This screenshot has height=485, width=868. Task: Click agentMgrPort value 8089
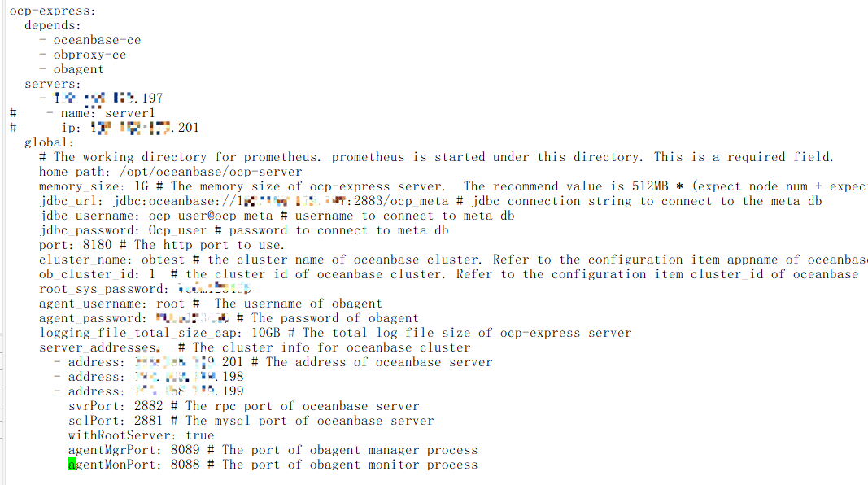[185, 450]
